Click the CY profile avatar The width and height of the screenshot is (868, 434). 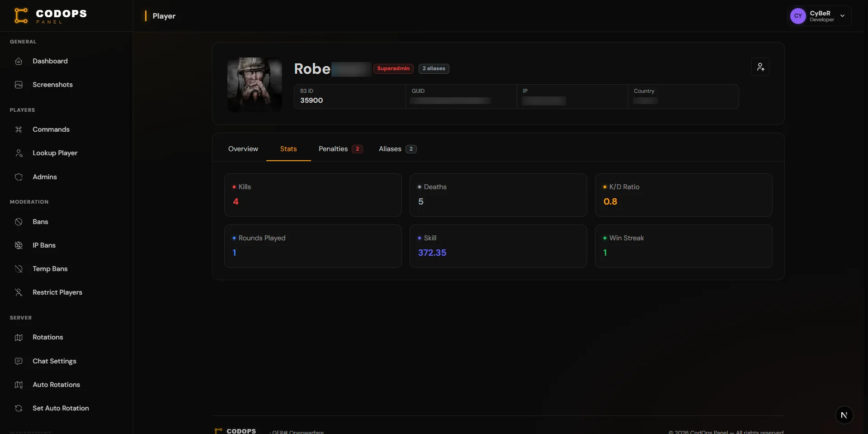(x=798, y=16)
